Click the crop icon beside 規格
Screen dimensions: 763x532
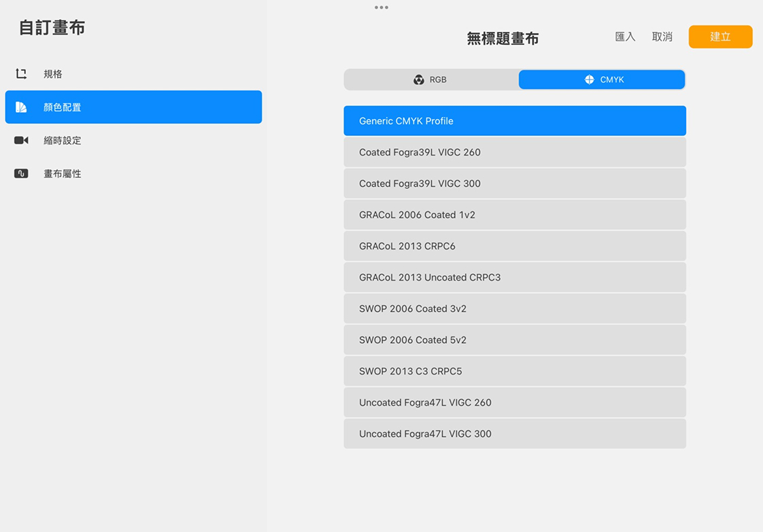pos(21,74)
